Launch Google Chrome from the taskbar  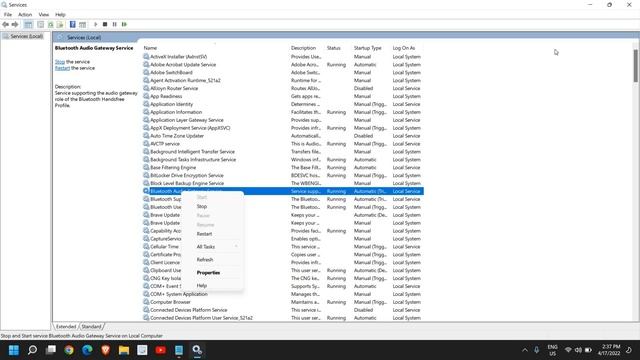tap(69, 350)
